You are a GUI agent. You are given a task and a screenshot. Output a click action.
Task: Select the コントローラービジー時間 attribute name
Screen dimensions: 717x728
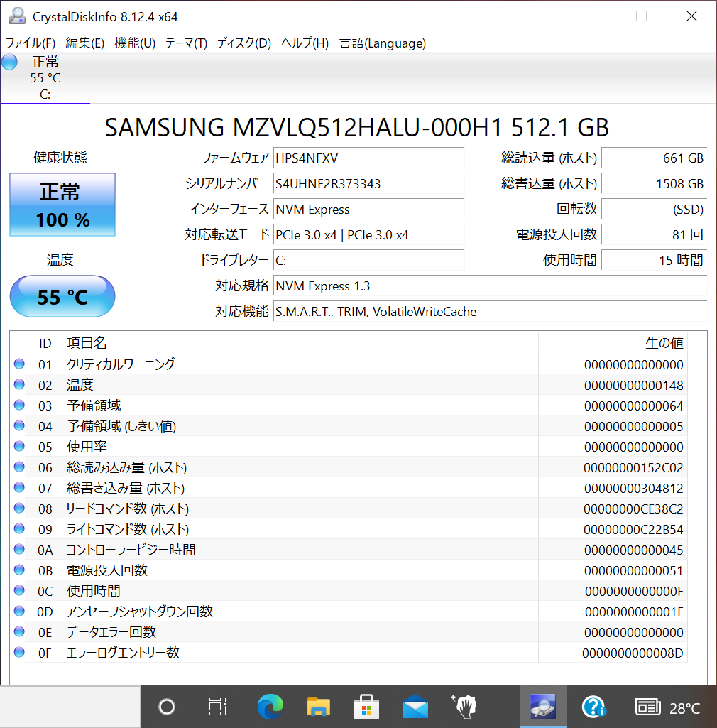click(x=131, y=550)
